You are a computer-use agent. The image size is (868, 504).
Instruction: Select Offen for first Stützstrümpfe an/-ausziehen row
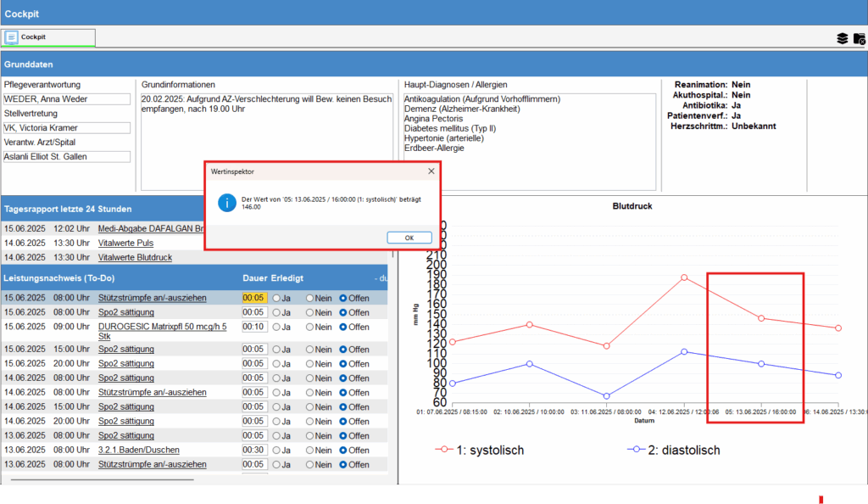tap(342, 298)
